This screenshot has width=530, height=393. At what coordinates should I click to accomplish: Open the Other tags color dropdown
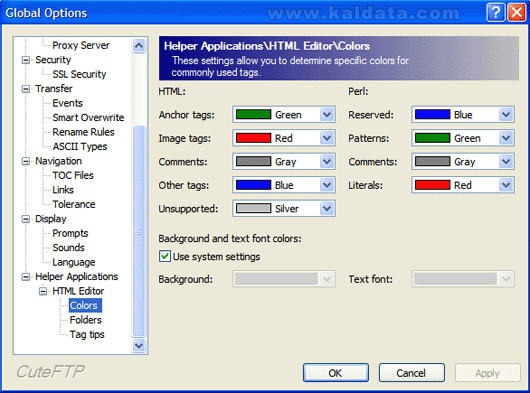(x=327, y=185)
